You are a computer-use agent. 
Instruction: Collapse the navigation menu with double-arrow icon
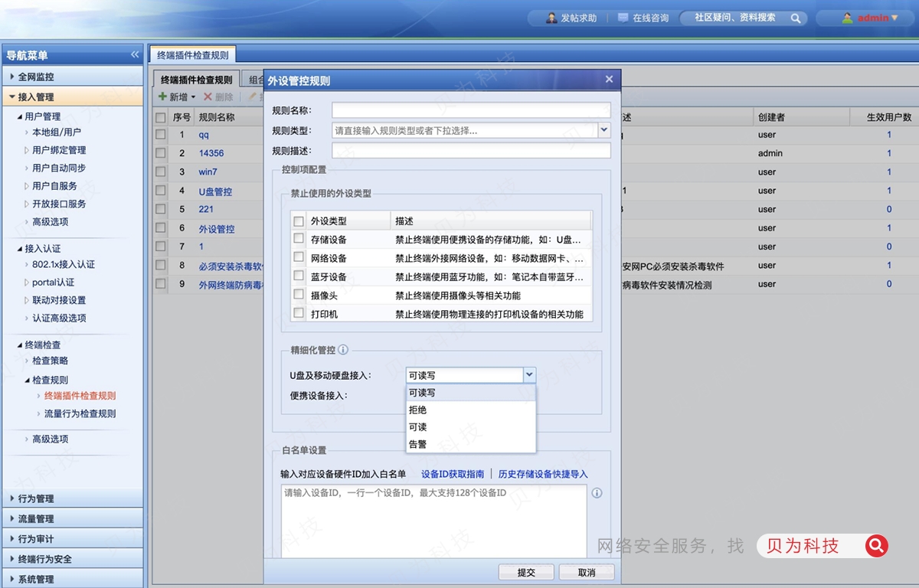[x=135, y=54]
